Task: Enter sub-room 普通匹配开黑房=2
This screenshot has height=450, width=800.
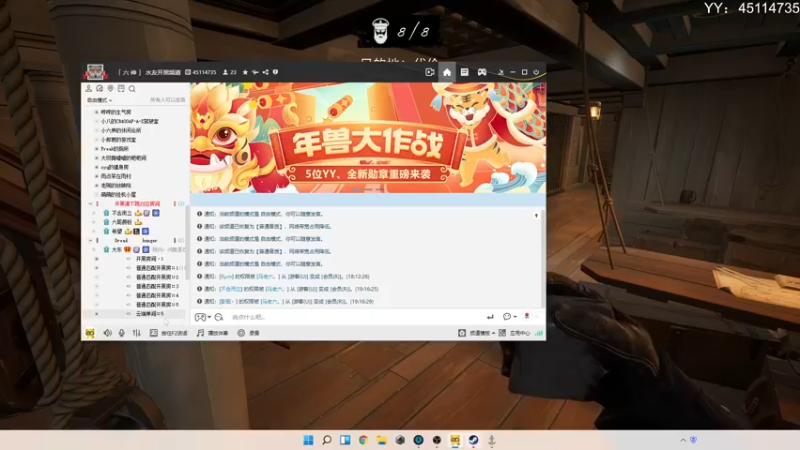Action: pos(157,277)
